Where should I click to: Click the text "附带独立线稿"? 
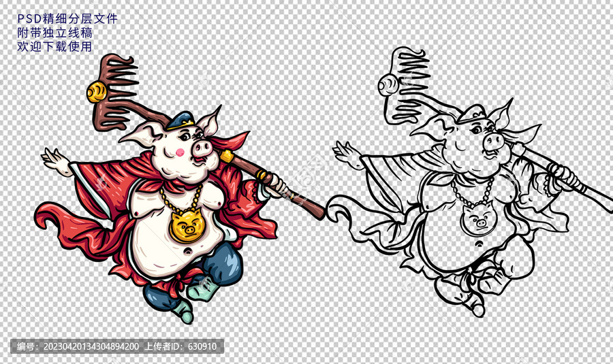[54, 33]
